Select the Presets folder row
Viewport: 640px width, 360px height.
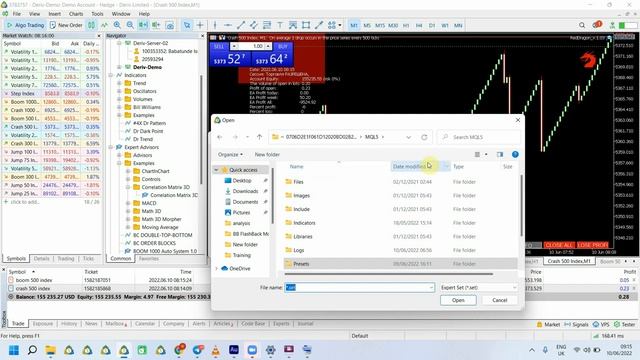click(x=400, y=264)
